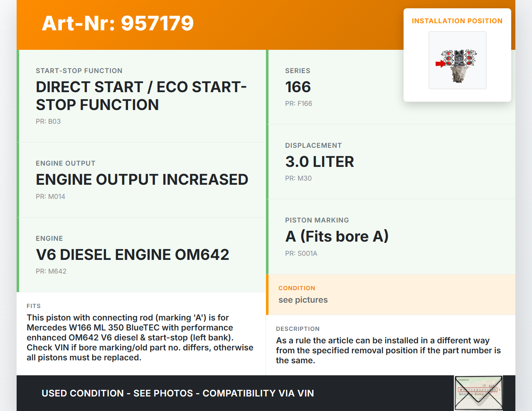Click the PR: M30 code
This screenshot has width=532, height=411.
pos(298,179)
